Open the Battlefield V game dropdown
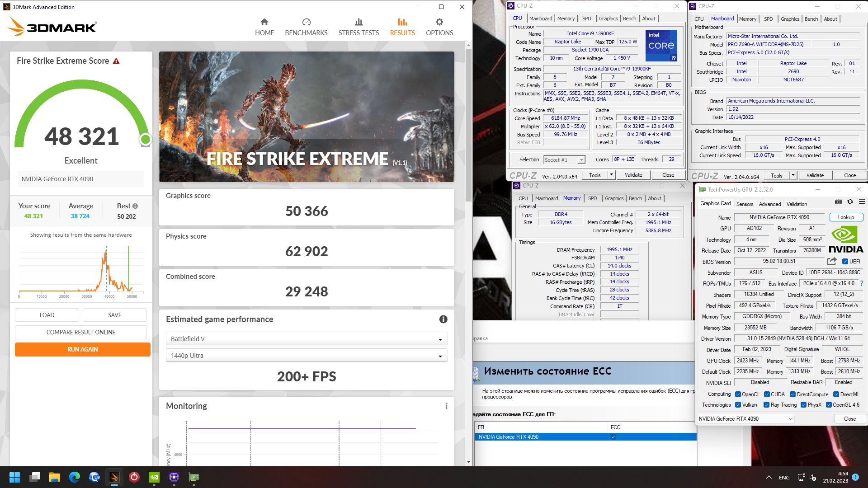The width and height of the screenshot is (868, 488). 307,339
